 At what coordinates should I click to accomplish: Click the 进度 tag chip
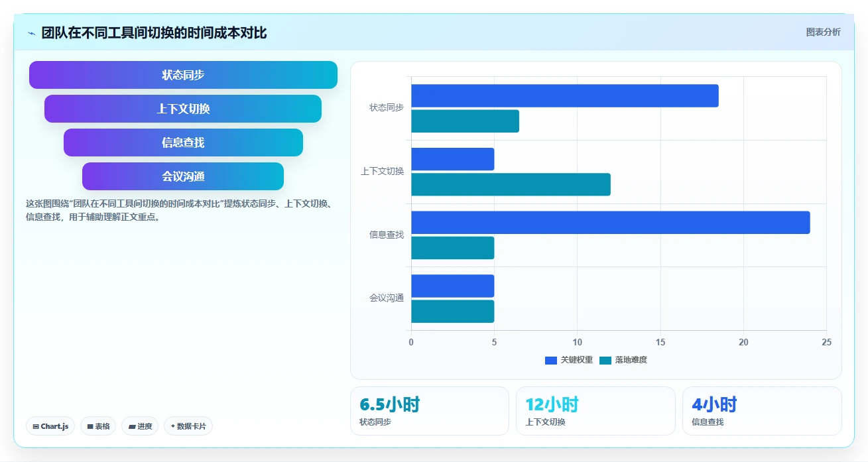pos(140,426)
